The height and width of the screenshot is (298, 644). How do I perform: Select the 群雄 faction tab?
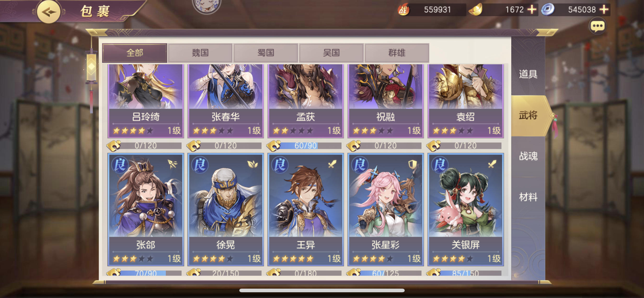(x=397, y=53)
